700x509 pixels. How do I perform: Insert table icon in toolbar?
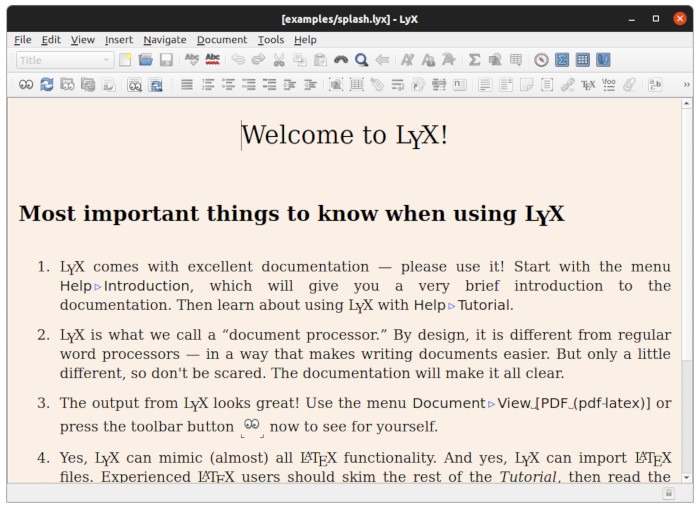coord(516,60)
